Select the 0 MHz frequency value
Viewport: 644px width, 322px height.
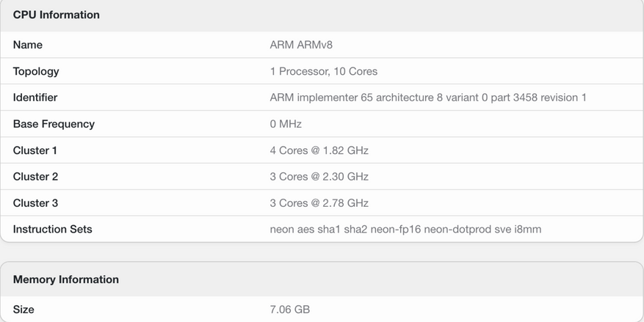pos(286,124)
